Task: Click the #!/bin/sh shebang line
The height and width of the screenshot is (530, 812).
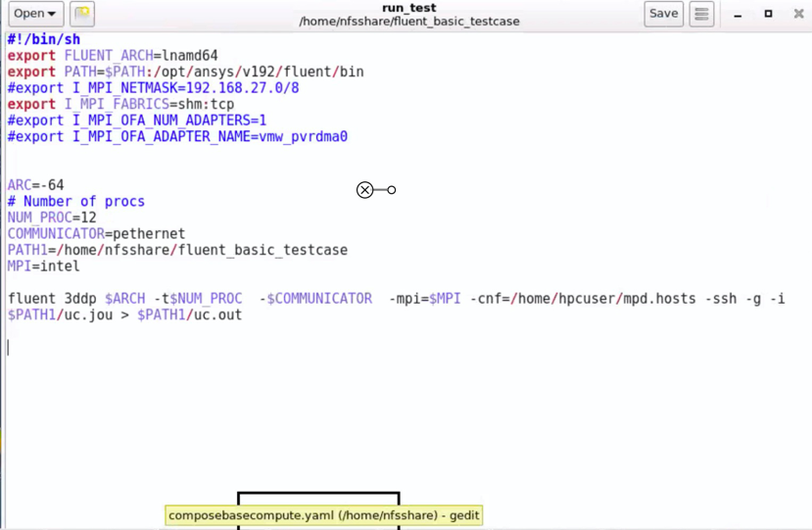Action: coord(43,39)
